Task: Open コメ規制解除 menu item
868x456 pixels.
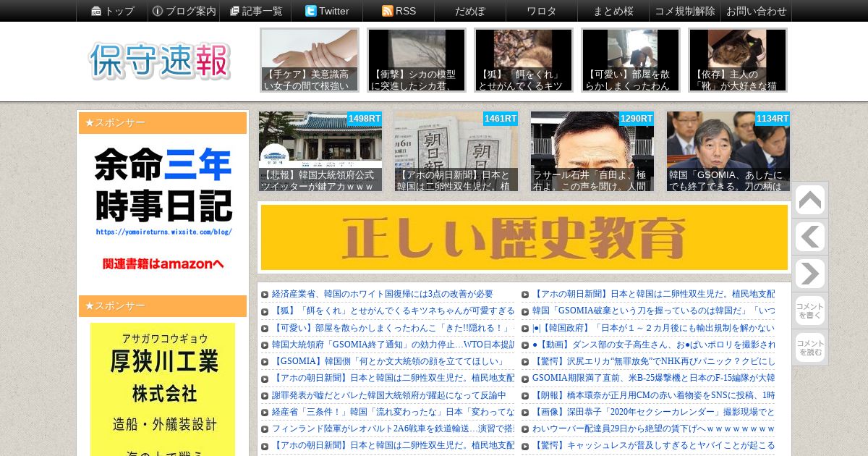Action: (685, 11)
